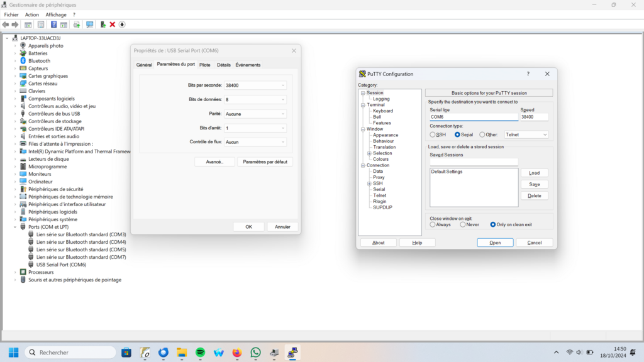This screenshot has height=362, width=644.
Task: Click the PuTTY help question mark in title bar
Action: 528,74
